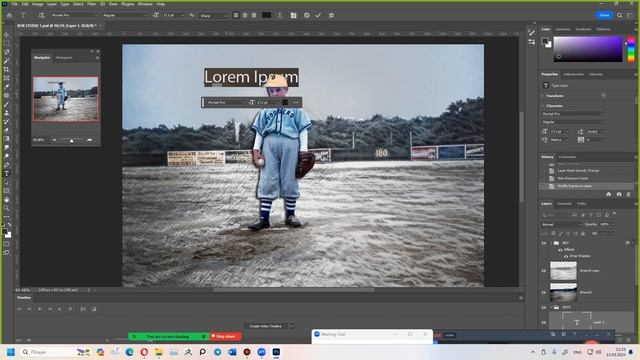
Task: Open Word from the Windows taskbar
Action: point(232,352)
